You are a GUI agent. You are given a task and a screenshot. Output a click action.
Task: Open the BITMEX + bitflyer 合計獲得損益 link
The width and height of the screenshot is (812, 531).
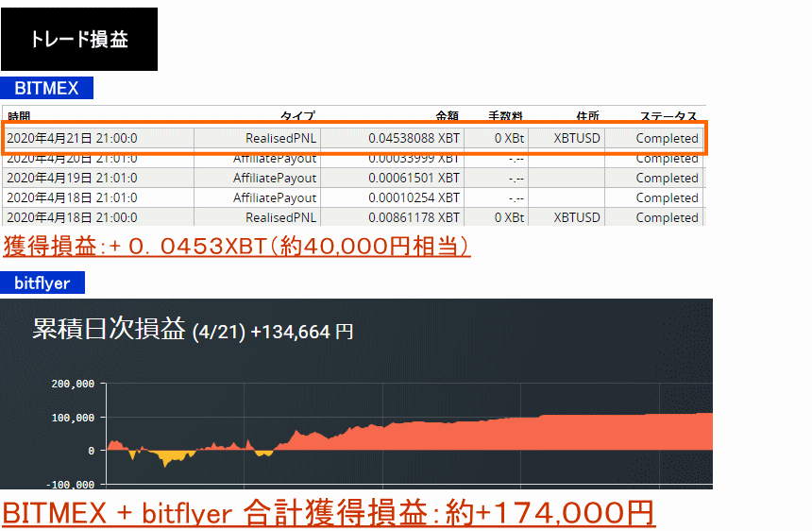pos(328,513)
